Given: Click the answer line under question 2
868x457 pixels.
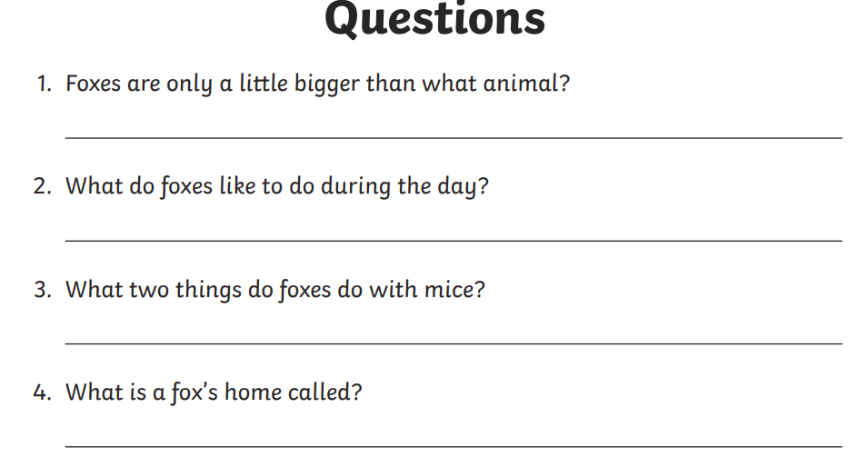Looking at the screenshot, I should 454,240.
